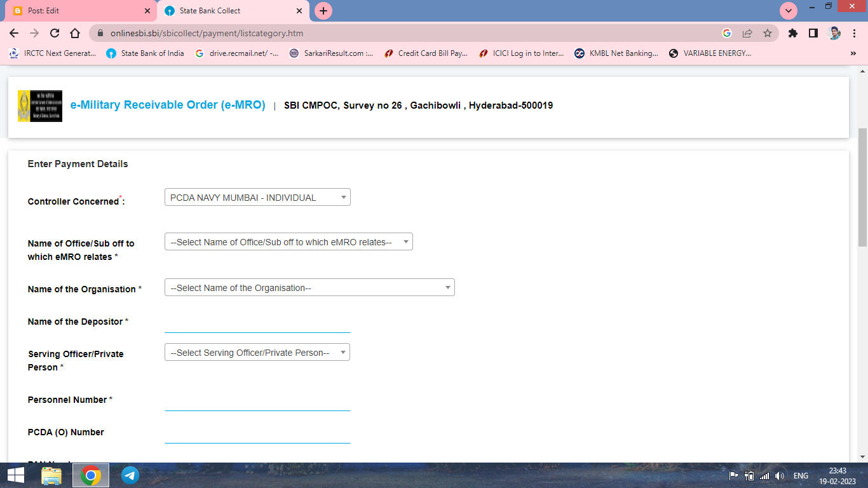The height and width of the screenshot is (488, 868).
Task: Open the volume speaker control
Action: pyautogui.click(x=780, y=475)
